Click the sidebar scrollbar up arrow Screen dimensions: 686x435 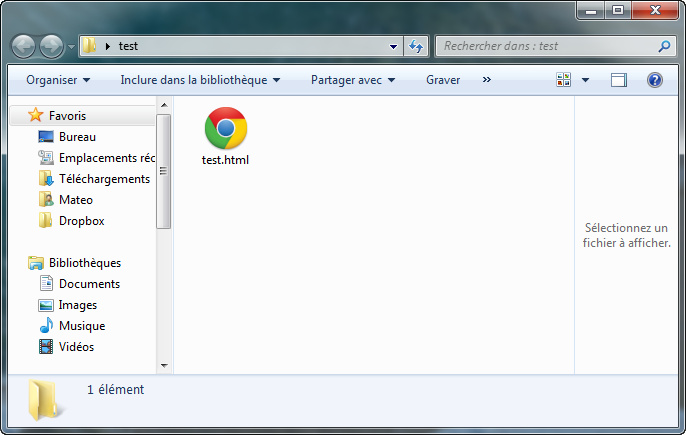click(164, 105)
